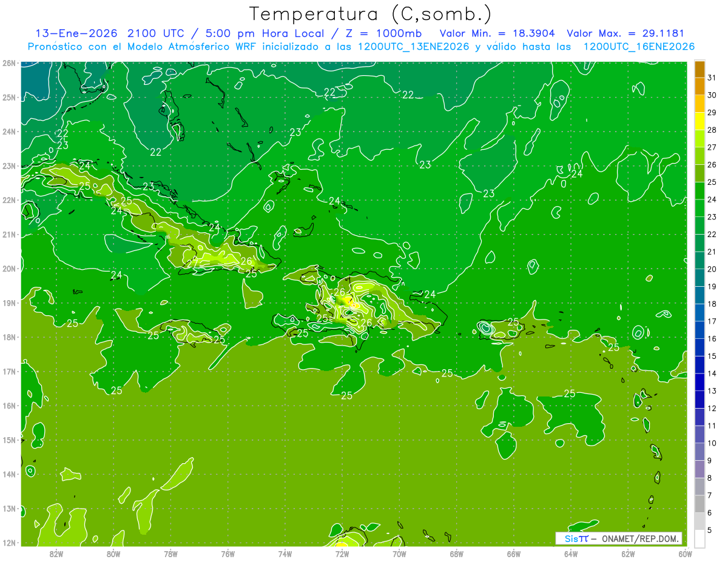Click the latitude axis label 12N
The image size is (728, 562).
pos(9,543)
